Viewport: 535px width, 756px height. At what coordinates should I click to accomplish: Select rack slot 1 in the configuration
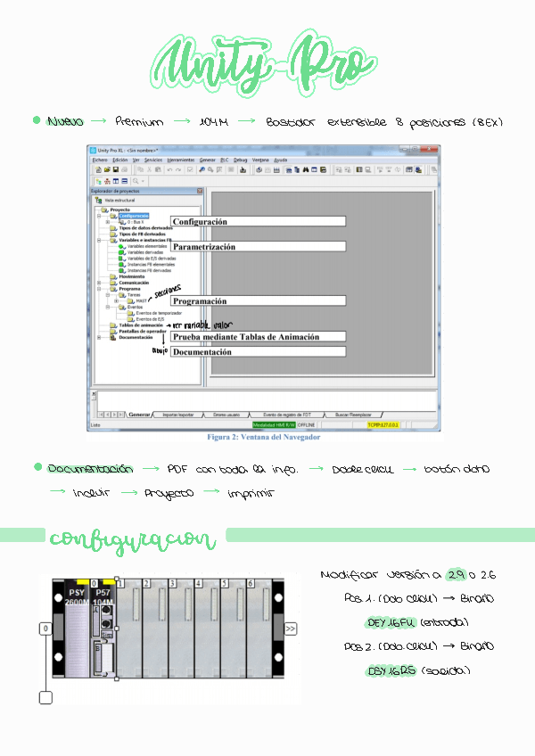[x=130, y=629]
